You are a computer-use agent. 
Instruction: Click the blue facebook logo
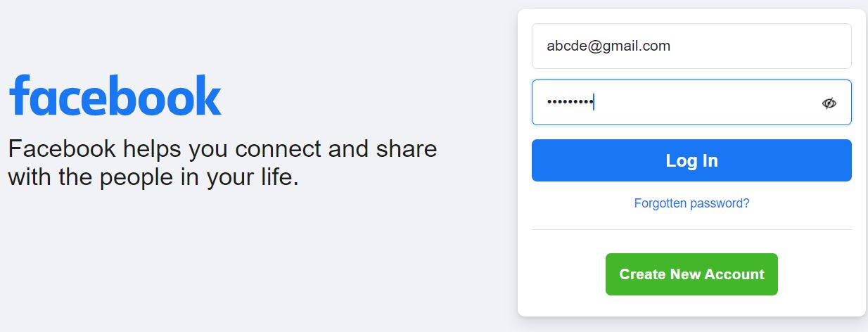[115, 96]
